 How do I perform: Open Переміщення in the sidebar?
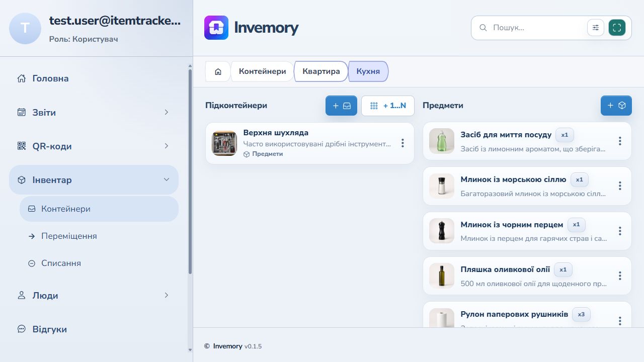click(x=99, y=236)
